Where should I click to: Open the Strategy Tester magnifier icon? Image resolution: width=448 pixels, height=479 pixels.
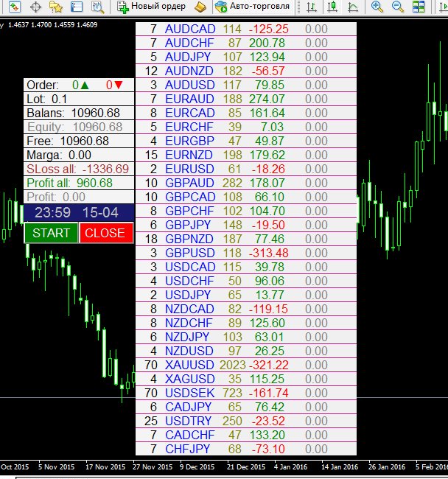point(98,7)
